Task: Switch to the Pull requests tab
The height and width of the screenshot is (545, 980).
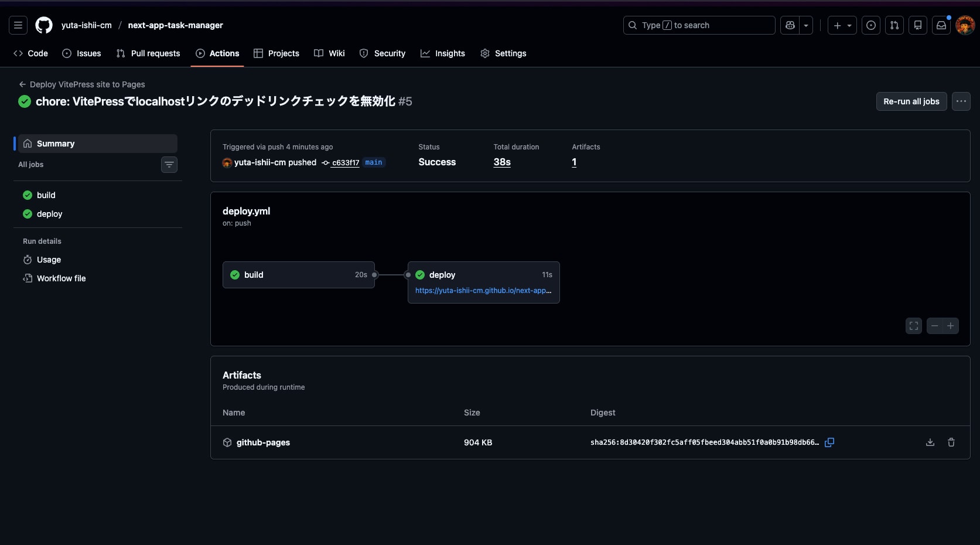Action: tap(148, 53)
